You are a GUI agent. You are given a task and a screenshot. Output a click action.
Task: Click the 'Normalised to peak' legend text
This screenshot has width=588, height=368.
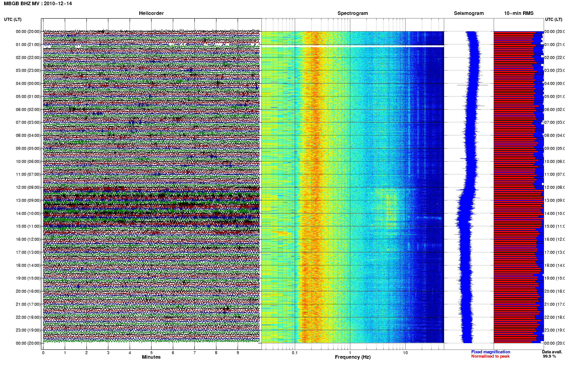pos(490,356)
